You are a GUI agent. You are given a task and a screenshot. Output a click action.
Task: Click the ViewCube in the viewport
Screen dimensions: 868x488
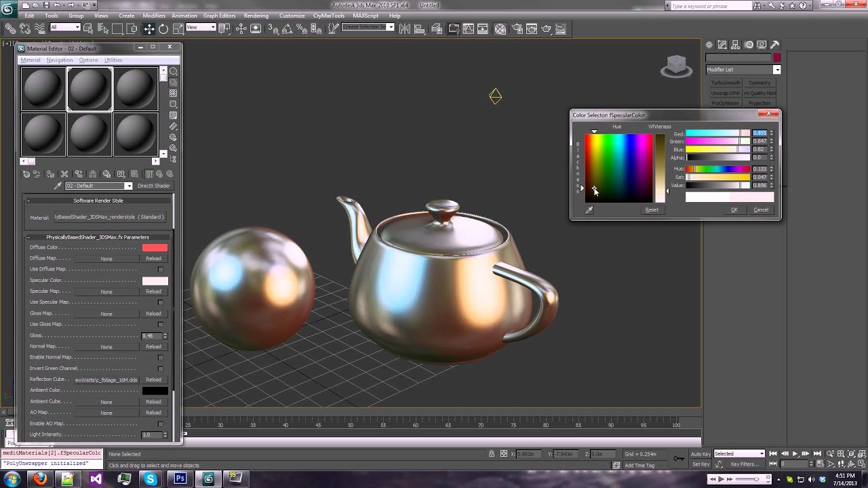pyautogui.click(x=676, y=66)
